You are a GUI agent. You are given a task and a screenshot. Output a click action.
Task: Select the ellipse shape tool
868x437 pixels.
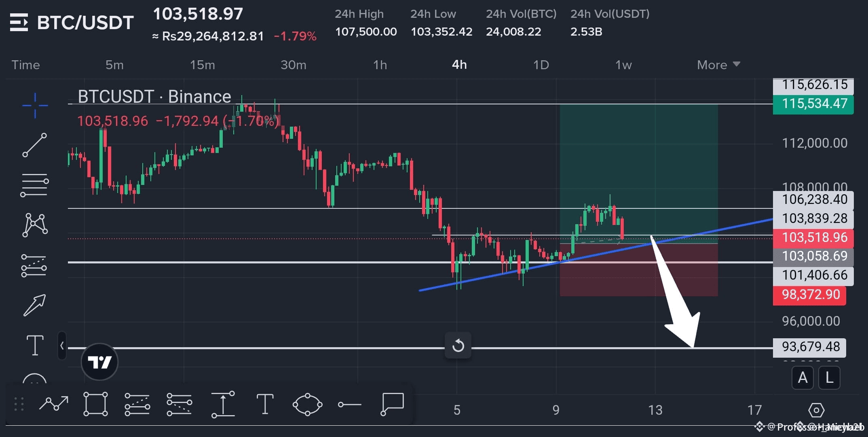tap(307, 404)
